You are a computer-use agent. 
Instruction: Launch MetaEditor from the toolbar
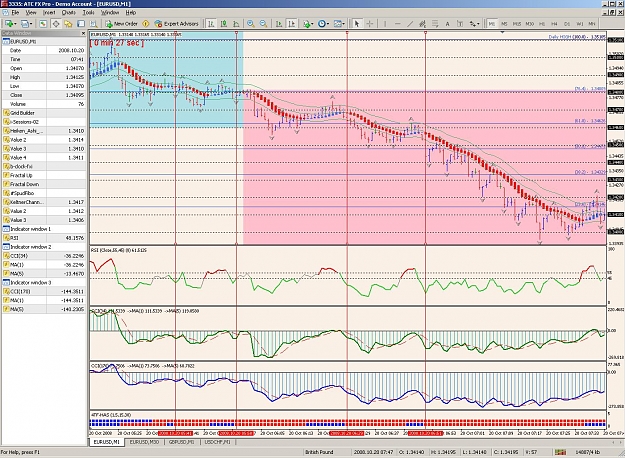[145, 24]
